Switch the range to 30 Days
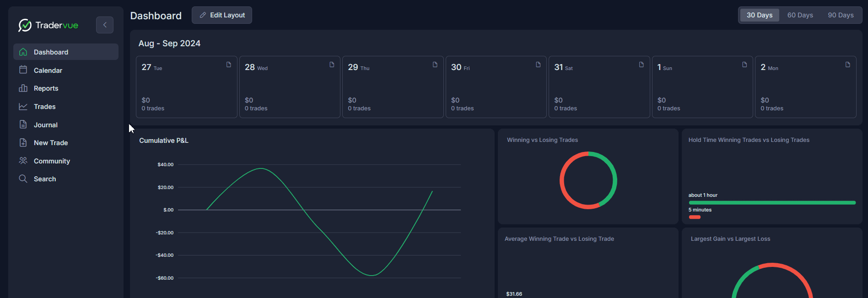The width and height of the screenshot is (868, 298). pyautogui.click(x=760, y=15)
